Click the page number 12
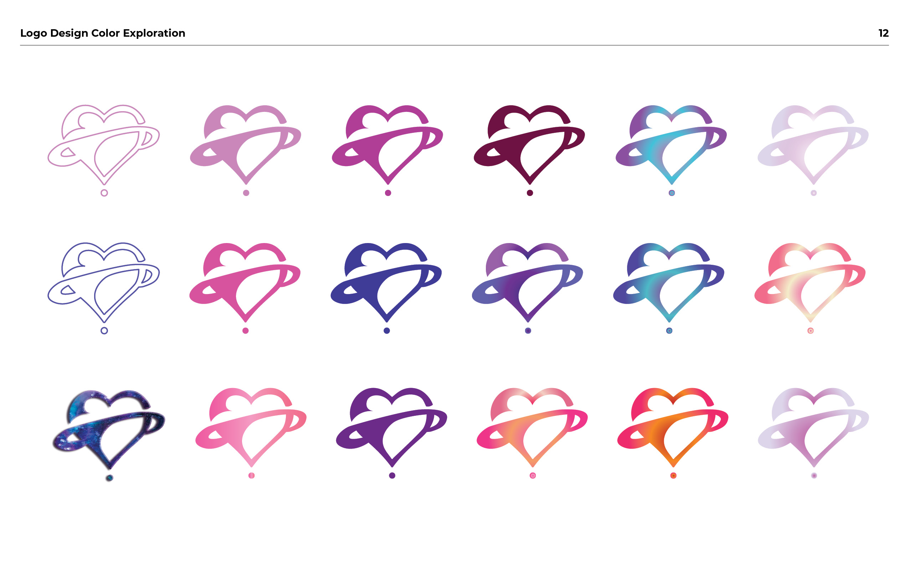The width and height of the screenshot is (909, 588). coord(883,33)
